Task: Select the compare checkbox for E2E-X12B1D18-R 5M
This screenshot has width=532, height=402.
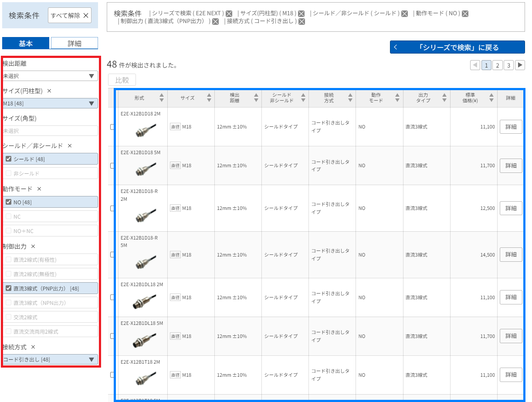Action: (112, 255)
